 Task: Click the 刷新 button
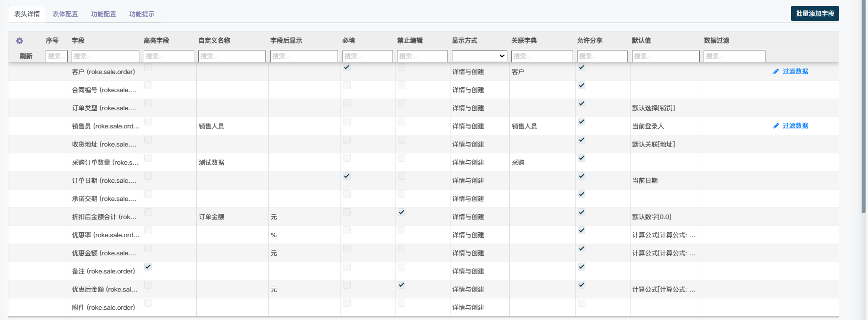26,56
